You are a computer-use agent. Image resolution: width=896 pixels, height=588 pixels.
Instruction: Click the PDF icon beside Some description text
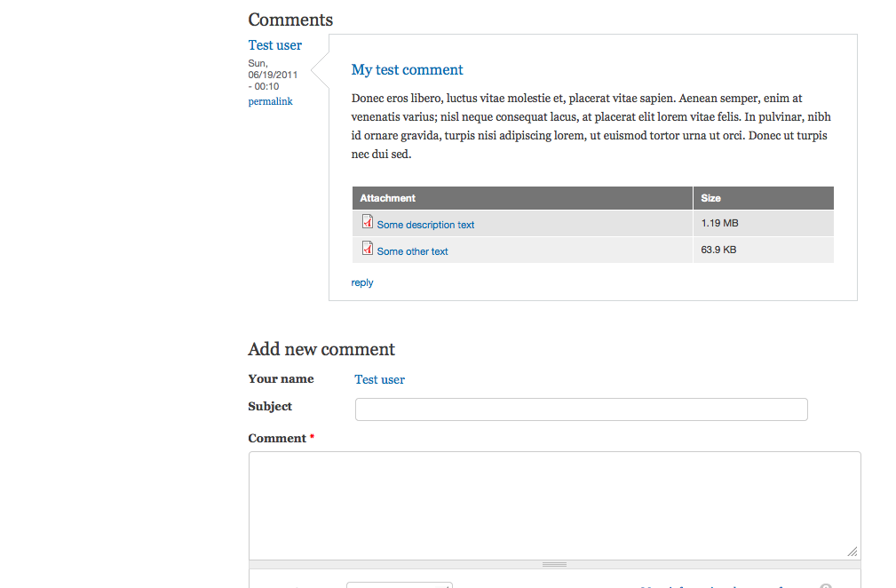coord(367,222)
